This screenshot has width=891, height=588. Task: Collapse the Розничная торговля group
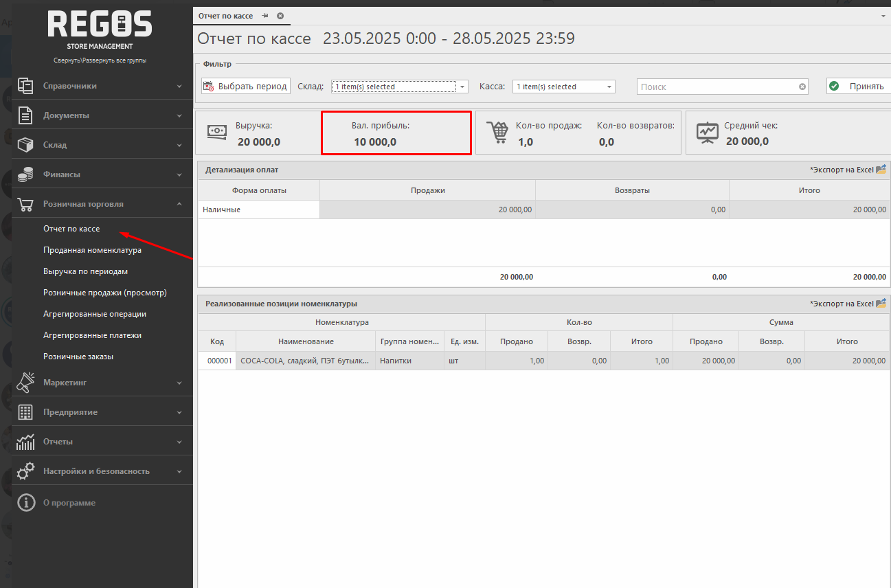tap(179, 204)
